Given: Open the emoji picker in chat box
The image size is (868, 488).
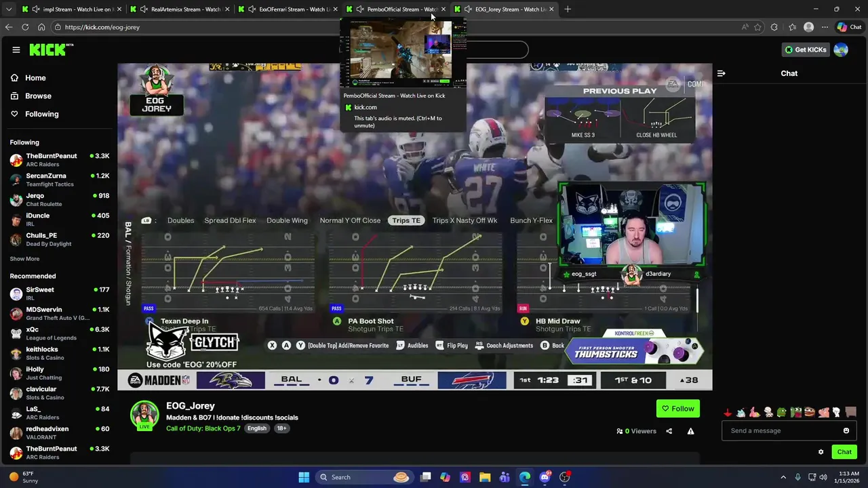Looking at the screenshot, I should point(846,430).
